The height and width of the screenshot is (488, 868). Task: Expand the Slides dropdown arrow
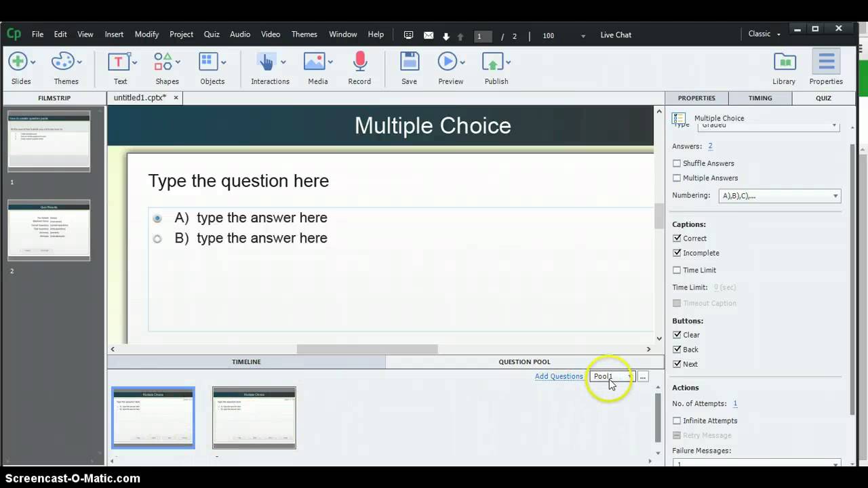click(33, 62)
